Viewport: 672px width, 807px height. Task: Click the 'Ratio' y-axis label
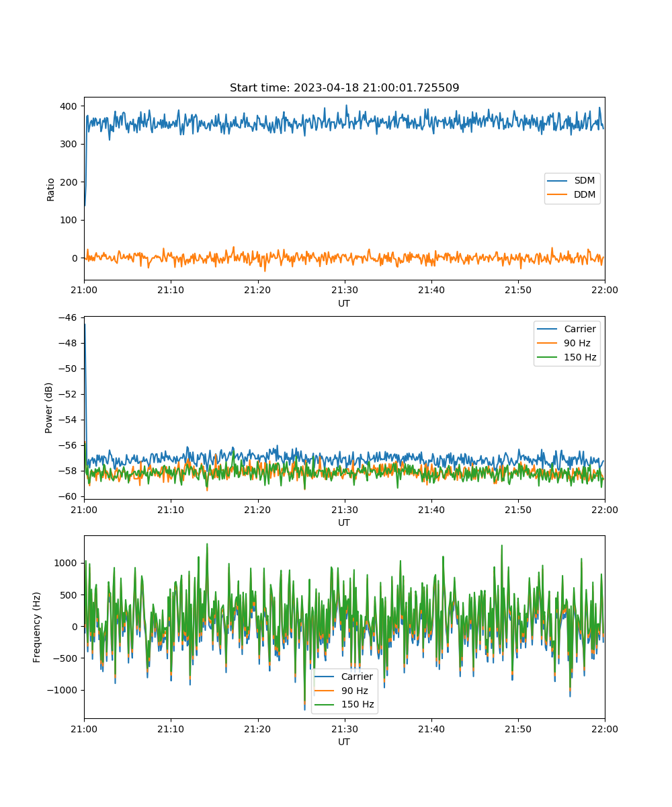tap(51, 188)
